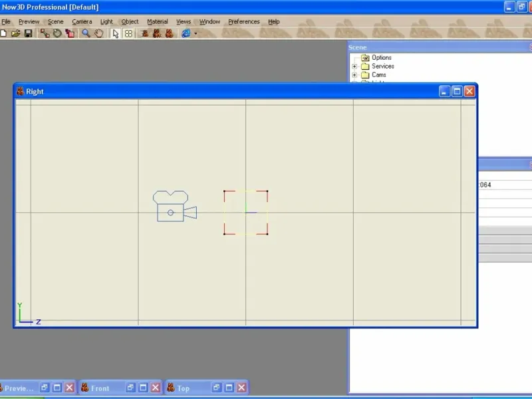
Task: Select the Scale tool with red squares
Action: pos(70,33)
